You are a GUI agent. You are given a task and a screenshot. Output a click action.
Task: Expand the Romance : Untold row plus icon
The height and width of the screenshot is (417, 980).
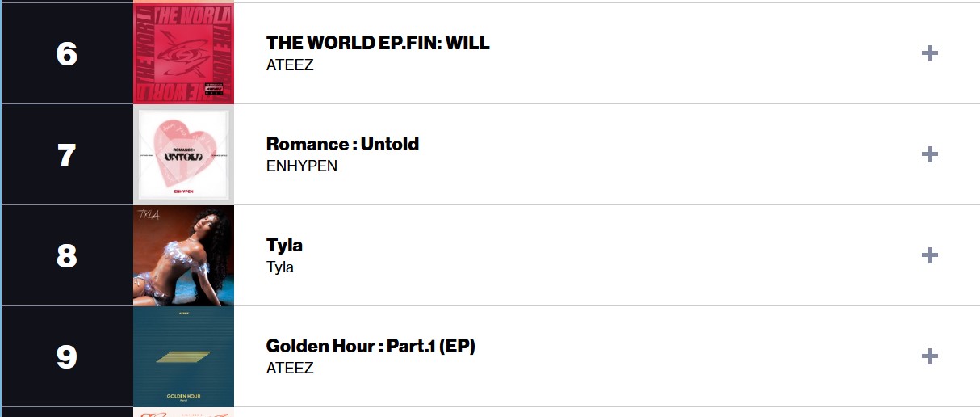click(x=930, y=154)
